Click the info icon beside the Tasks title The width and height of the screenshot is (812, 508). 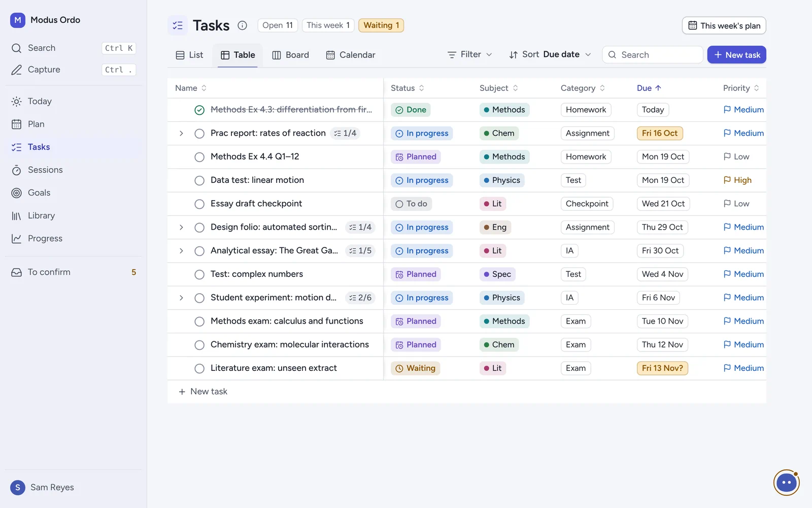243,25
